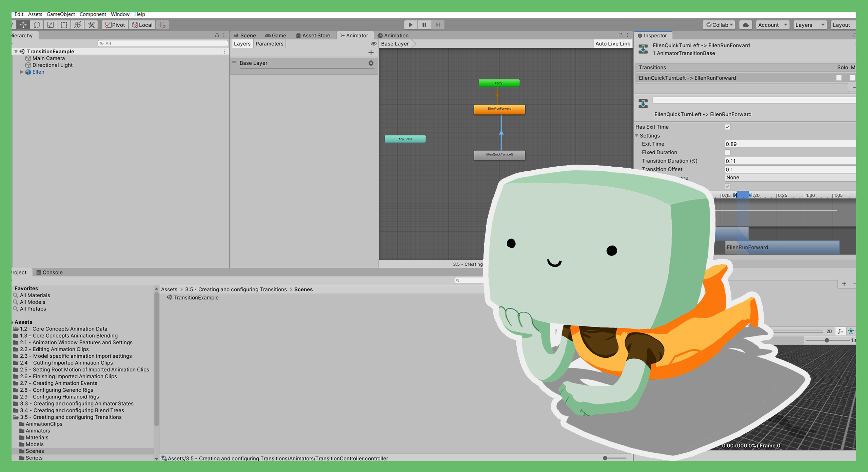Add a new animator layer
This screenshot has width=868, height=472.
(371, 53)
